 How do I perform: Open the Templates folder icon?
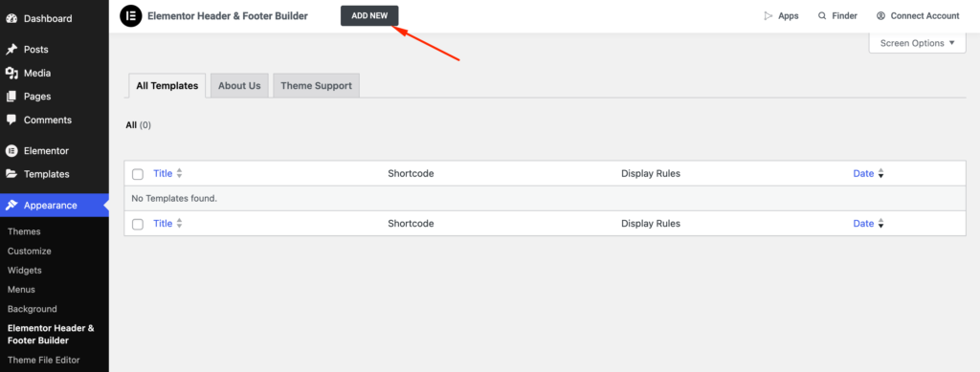pos(11,174)
